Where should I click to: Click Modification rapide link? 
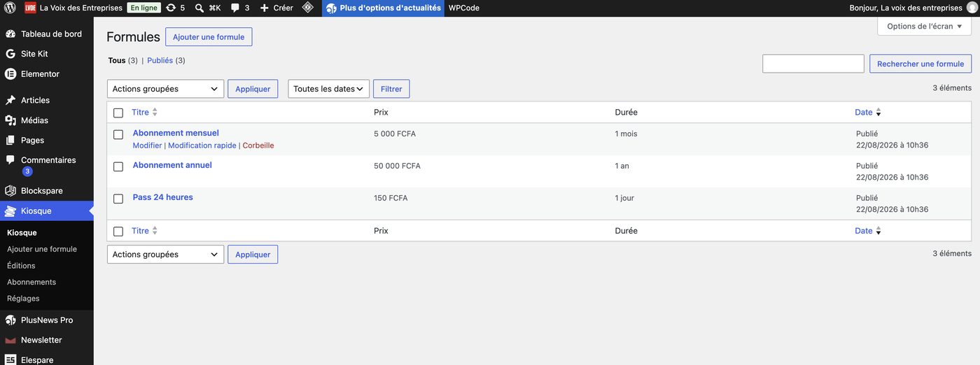point(202,145)
